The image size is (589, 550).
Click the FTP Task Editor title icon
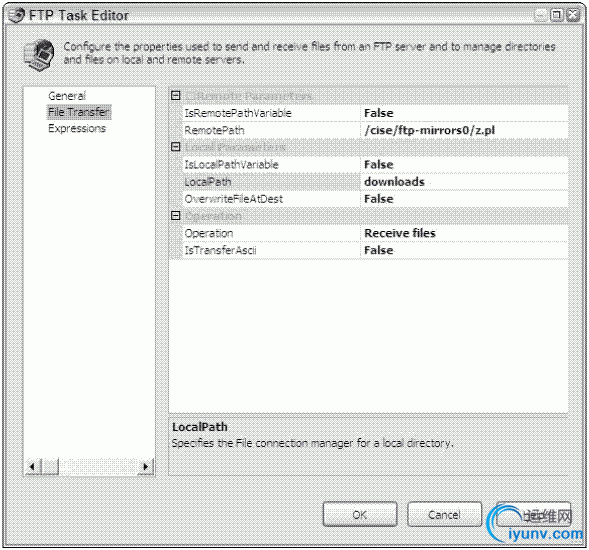coord(17,15)
